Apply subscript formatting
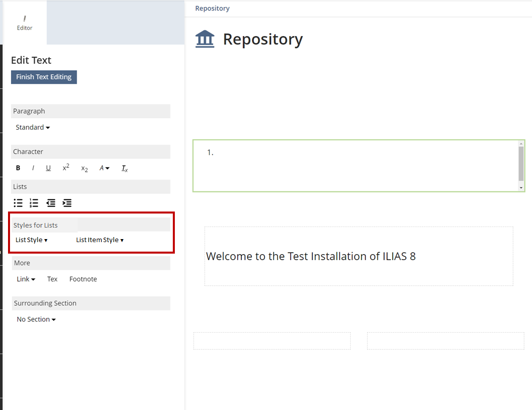The image size is (532, 410). point(84,169)
